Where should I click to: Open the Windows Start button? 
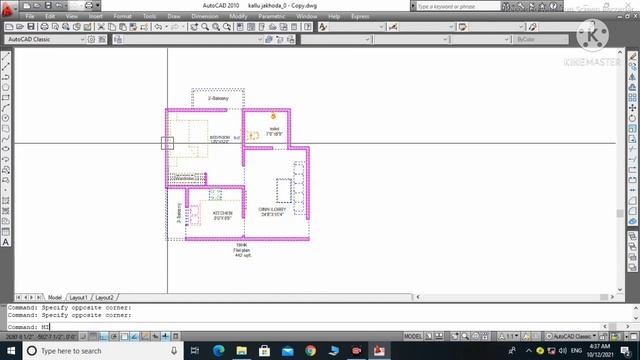click(x=11, y=351)
